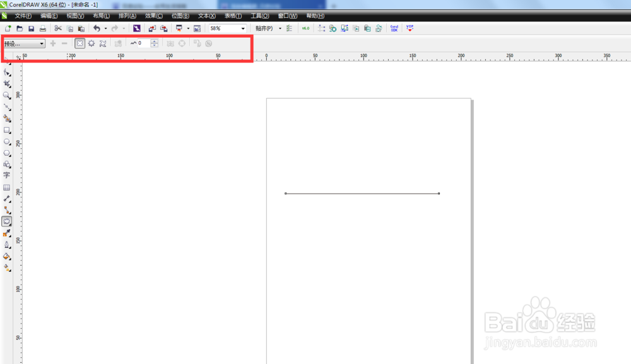Image resolution: width=631 pixels, height=364 pixels.
Task: Click the green v6.0 plugin icon
Action: click(306, 28)
